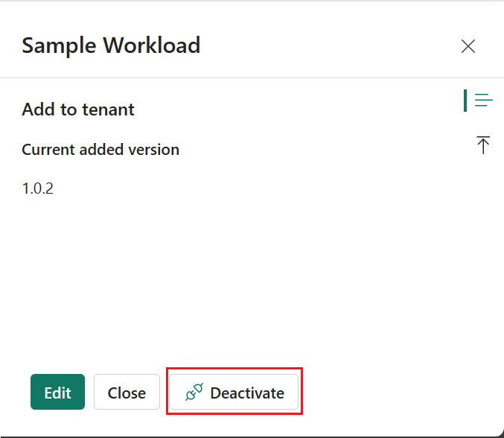Select the version number 1.0.2 text
The height and width of the screenshot is (438, 504).
tap(38, 188)
